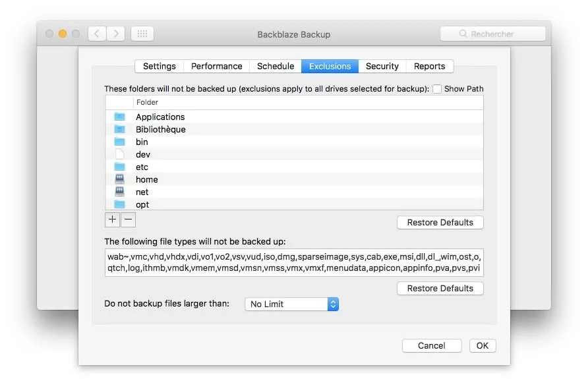Image resolution: width=588 pixels, height=379 pixels.
Task: Select the dev row text
Action: tap(143, 154)
